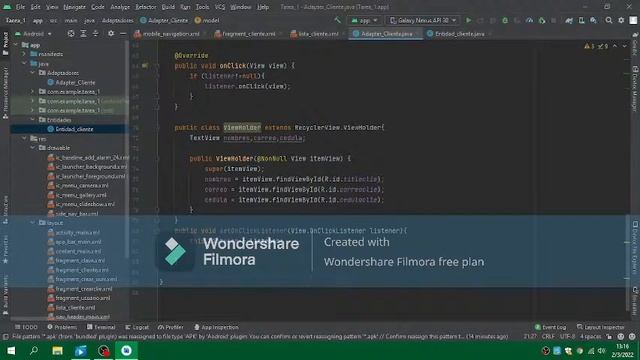Hide the Project panel with minus icon
640x360 pixels.
123,33
